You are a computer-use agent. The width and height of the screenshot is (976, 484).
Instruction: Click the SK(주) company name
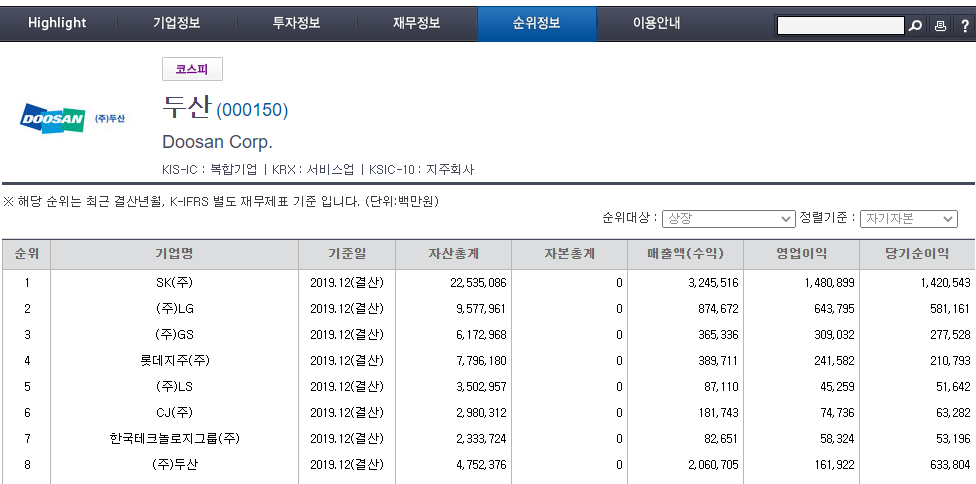coord(174,283)
